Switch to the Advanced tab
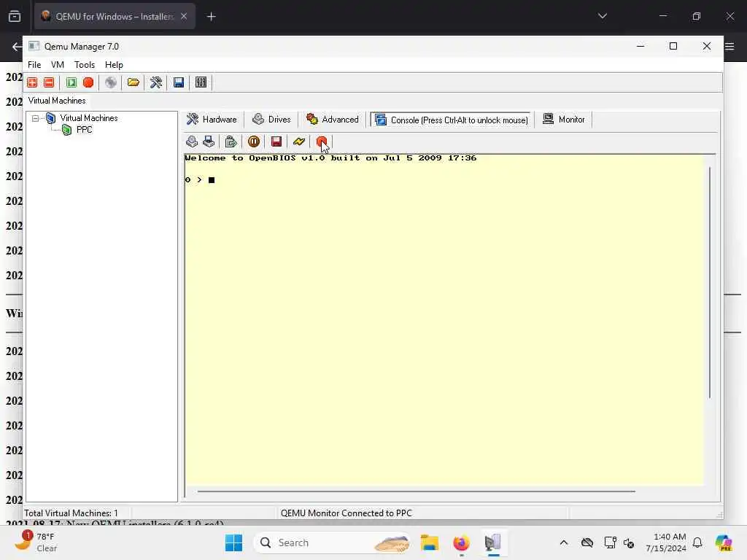The width and height of the screenshot is (747, 560). point(333,120)
